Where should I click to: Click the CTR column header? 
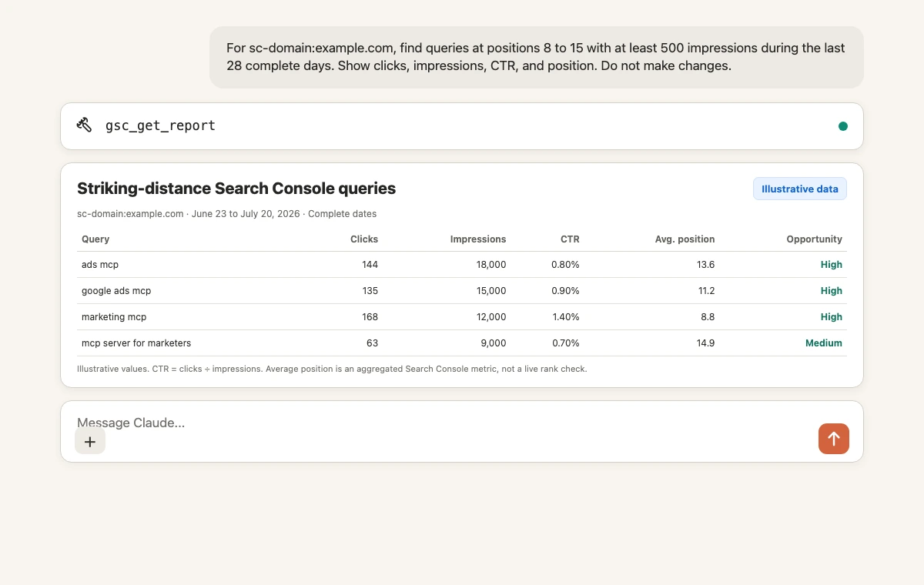coord(570,239)
